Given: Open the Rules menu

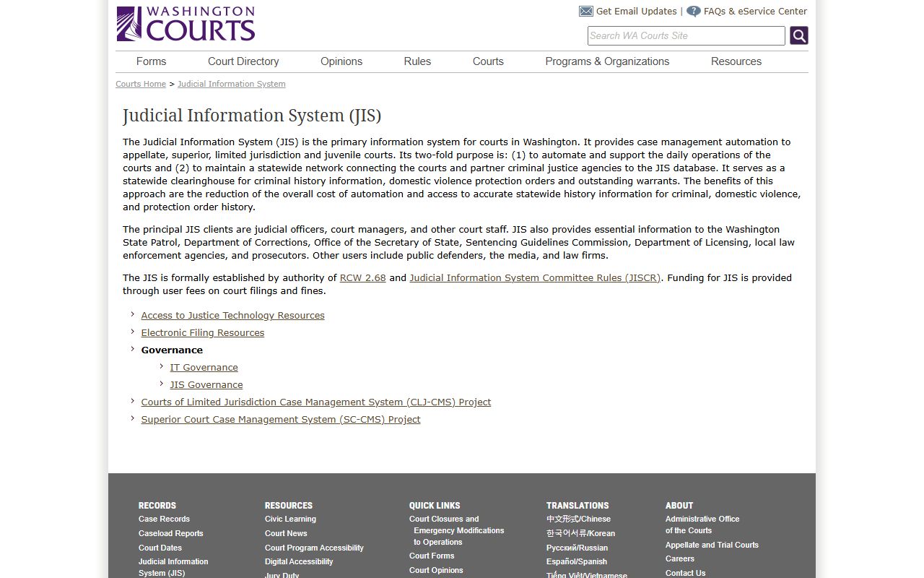Looking at the screenshot, I should tap(417, 61).
